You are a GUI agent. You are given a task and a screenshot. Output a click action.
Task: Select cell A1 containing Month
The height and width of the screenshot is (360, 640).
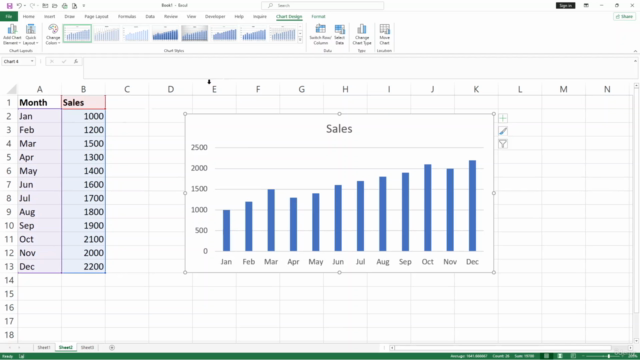tap(40, 102)
